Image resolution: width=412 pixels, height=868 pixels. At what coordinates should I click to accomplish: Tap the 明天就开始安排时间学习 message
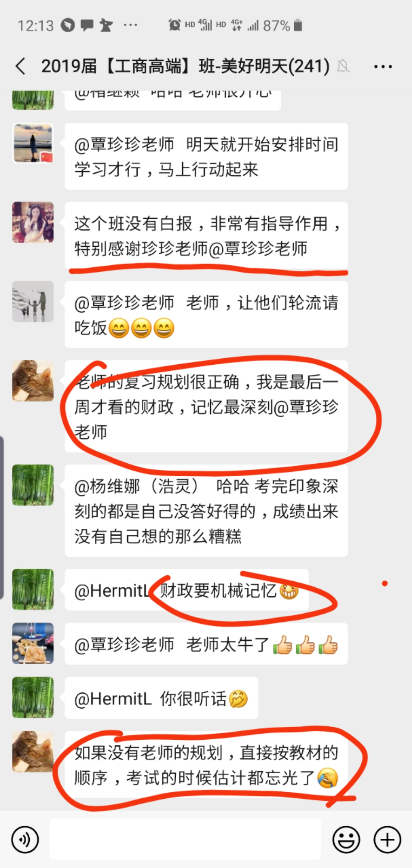pyautogui.click(x=206, y=156)
